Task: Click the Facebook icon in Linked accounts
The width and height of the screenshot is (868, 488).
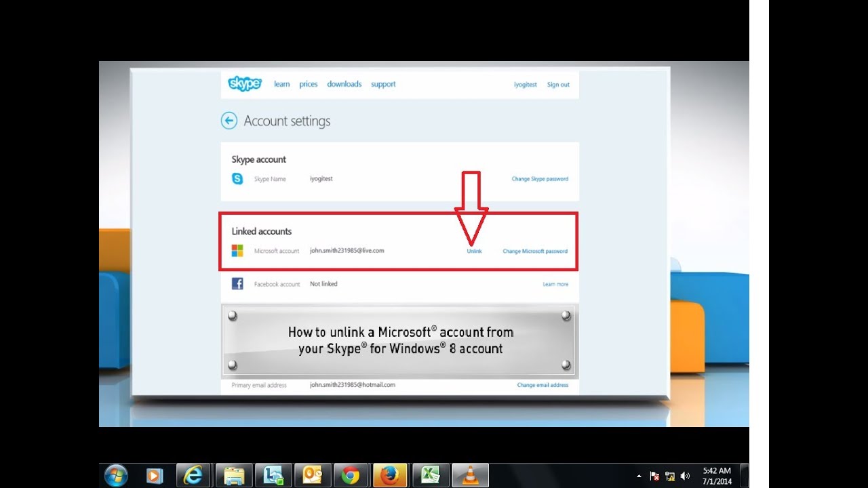Action: (237, 284)
